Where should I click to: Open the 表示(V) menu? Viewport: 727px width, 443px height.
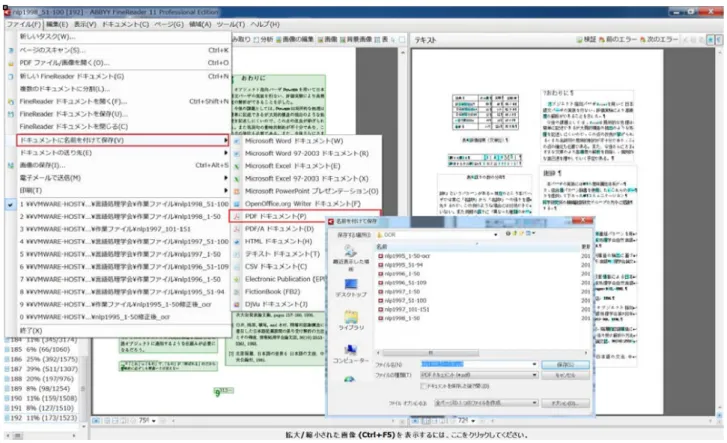tap(85, 24)
